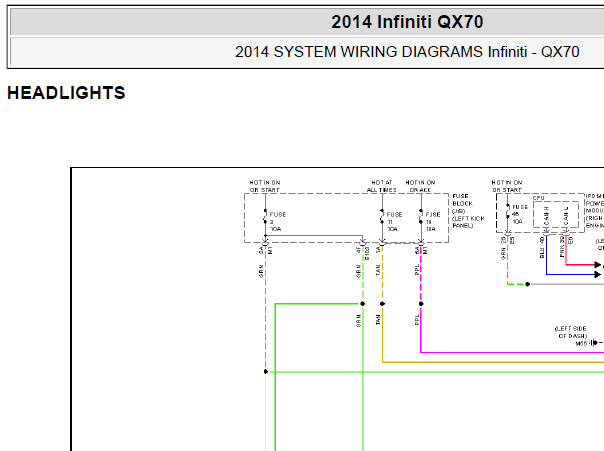Click the E103 connector label
Image resolution: width=604 pixels, height=451 pixels.
[x=367, y=253]
